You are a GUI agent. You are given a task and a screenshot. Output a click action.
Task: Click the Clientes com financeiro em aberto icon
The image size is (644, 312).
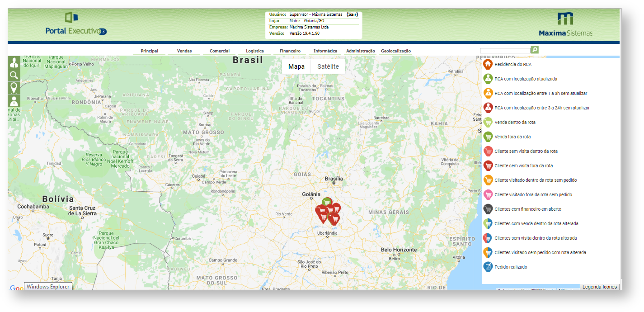click(x=488, y=209)
